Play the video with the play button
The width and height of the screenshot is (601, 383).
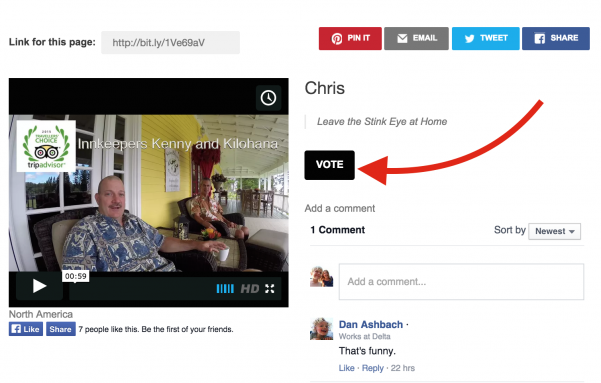39,286
